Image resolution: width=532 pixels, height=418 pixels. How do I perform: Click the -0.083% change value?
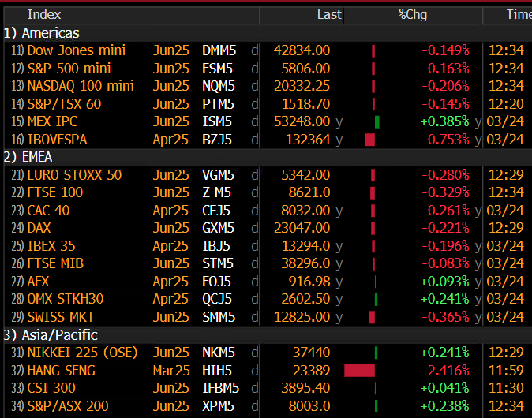(445, 263)
